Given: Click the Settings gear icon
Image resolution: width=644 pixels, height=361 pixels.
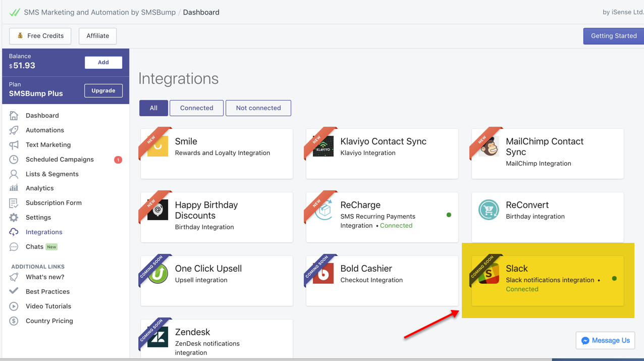Looking at the screenshot, I should (14, 218).
